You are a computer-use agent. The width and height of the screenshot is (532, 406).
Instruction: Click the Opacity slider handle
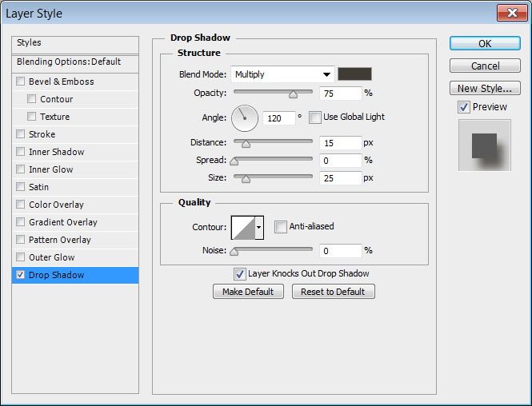tap(293, 94)
